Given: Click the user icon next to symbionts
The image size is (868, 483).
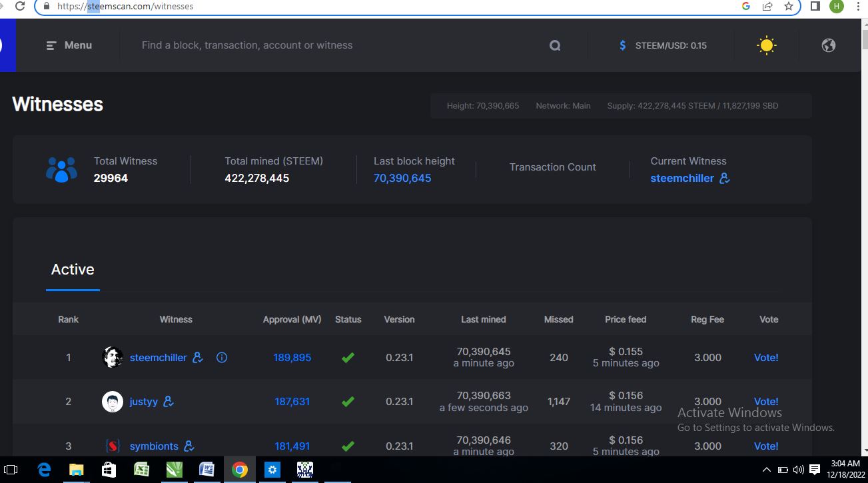Looking at the screenshot, I should pyautogui.click(x=189, y=446).
